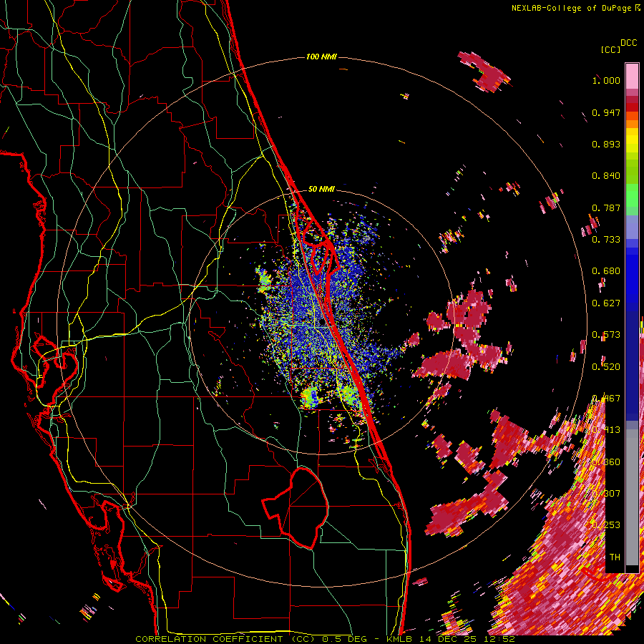Click the 12:52 timestamp in the caption
Screen dimensions: 644x644
click(500, 639)
